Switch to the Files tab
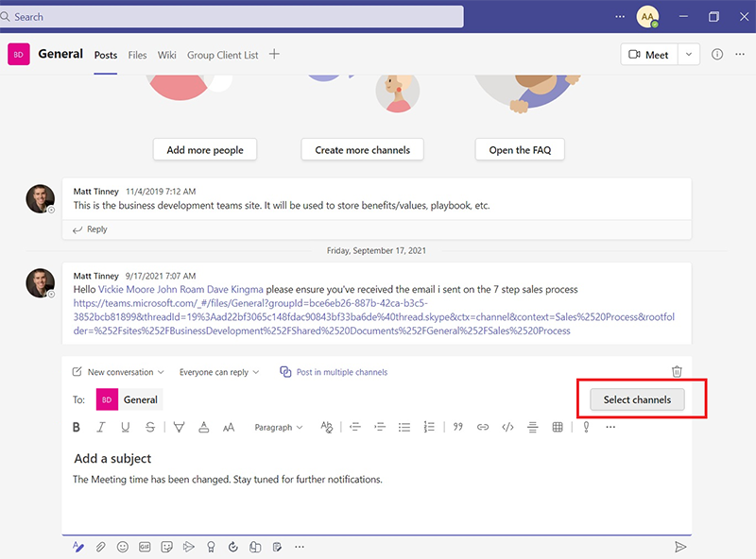This screenshot has width=756, height=559. point(138,55)
